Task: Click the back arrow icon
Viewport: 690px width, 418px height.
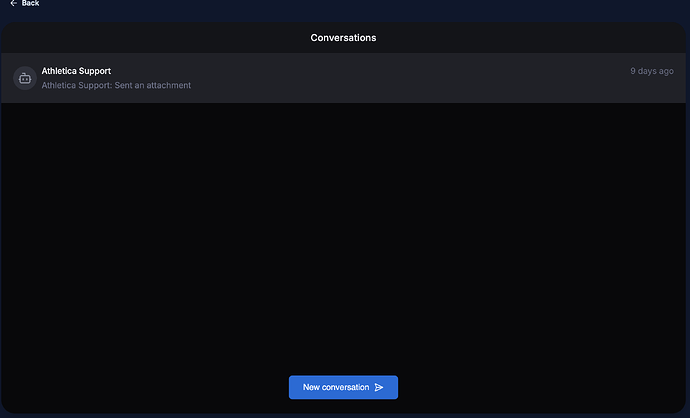Action: tap(14, 3)
